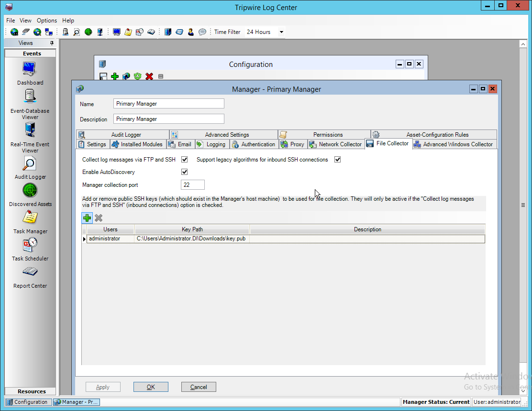Open the File menu
This screenshot has width=532, height=411.
coord(11,21)
